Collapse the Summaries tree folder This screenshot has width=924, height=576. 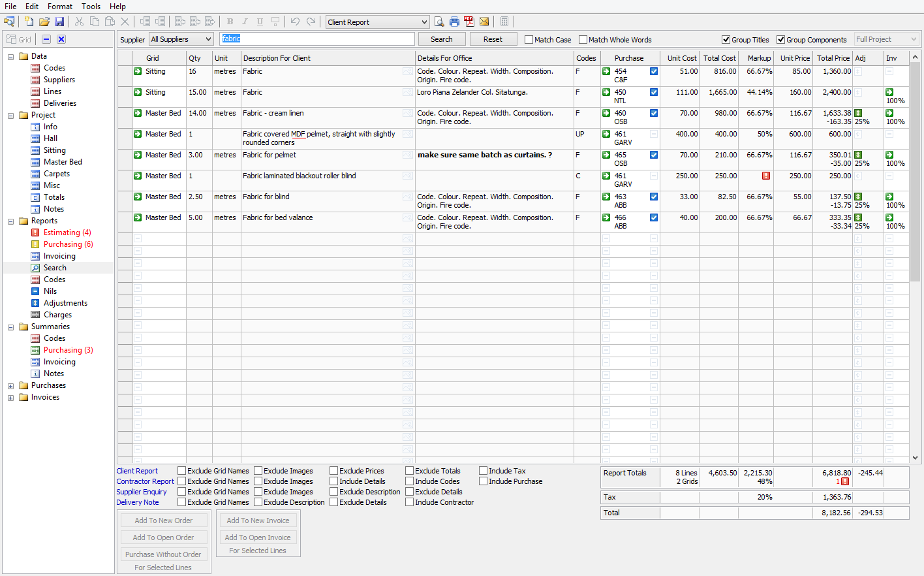pyautogui.click(x=10, y=327)
